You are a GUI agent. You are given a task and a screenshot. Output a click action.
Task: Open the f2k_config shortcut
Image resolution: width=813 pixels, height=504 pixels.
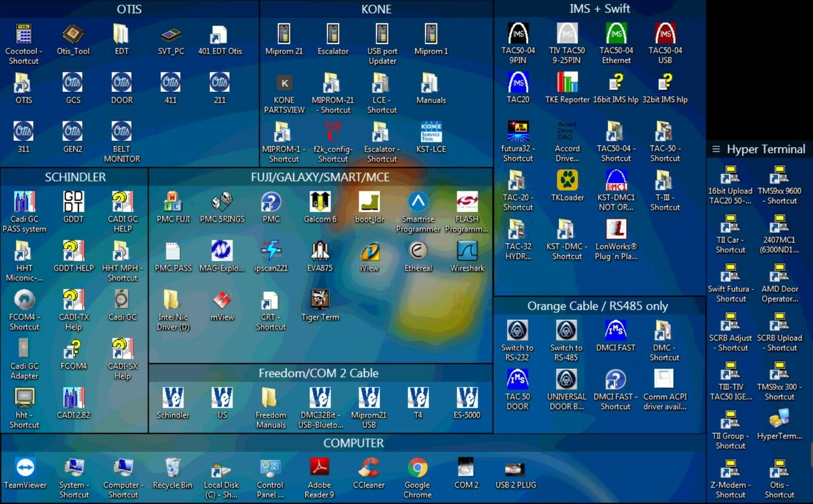333,132
